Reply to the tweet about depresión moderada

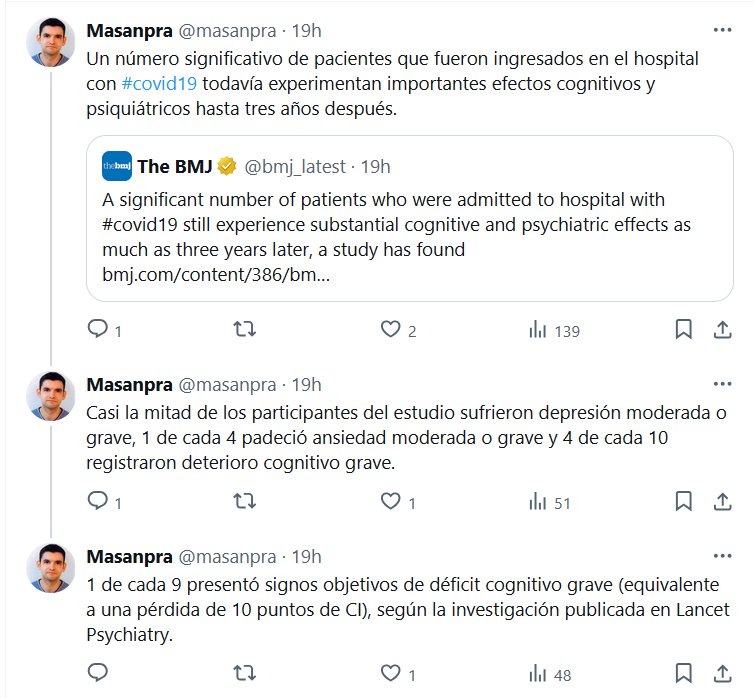tap(97, 501)
